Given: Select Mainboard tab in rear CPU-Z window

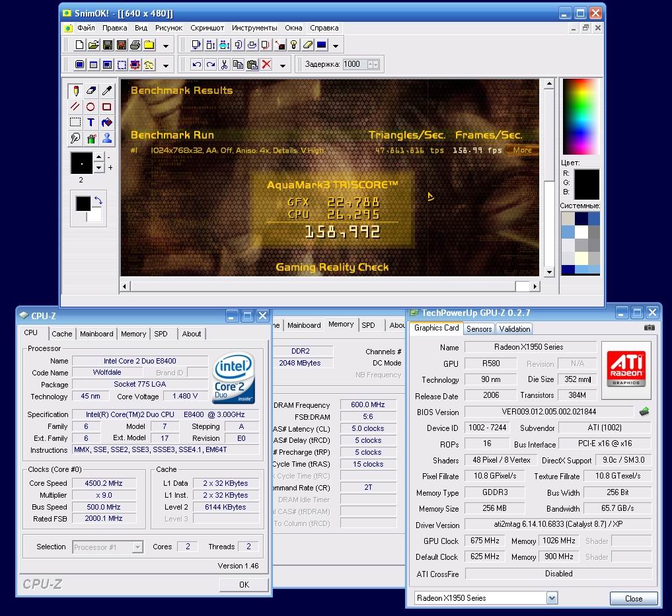Looking at the screenshot, I should tap(304, 325).
